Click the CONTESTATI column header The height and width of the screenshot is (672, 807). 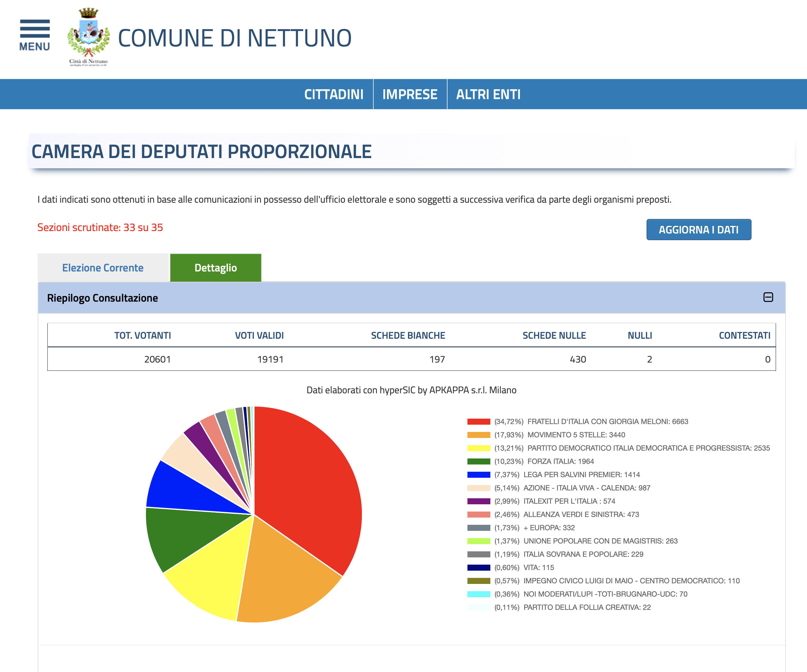tap(744, 335)
